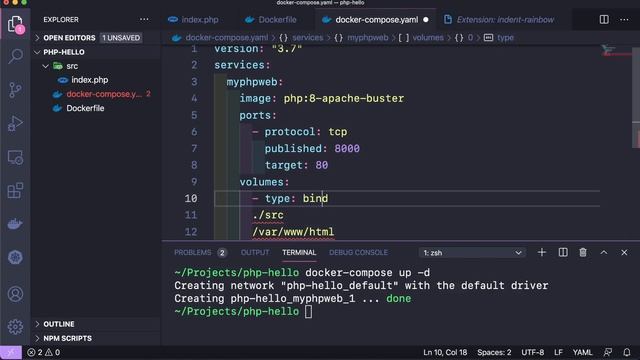
Task: Change encoding via UTF-8 status item
Action: click(533, 352)
